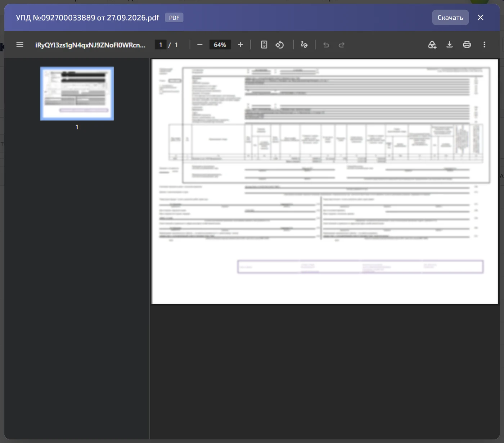Zoom out with the minus icon
The width and height of the screenshot is (504, 443).
pyautogui.click(x=200, y=45)
